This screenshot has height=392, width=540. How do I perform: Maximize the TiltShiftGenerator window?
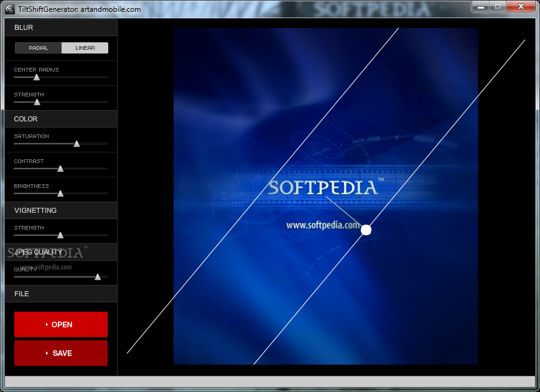point(498,6)
